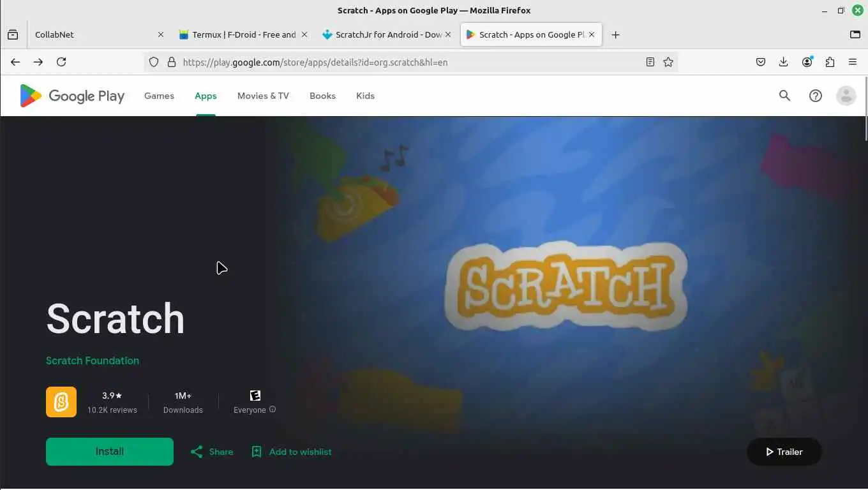This screenshot has width=868, height=490.
Task: Go to the Games section
Action: click(x=159, y=96)
